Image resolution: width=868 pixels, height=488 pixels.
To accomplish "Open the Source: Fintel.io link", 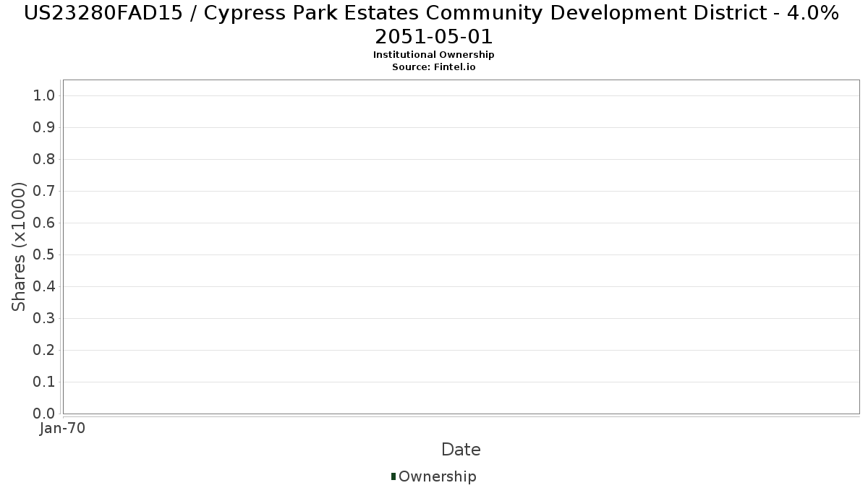I will click(433, 67).
